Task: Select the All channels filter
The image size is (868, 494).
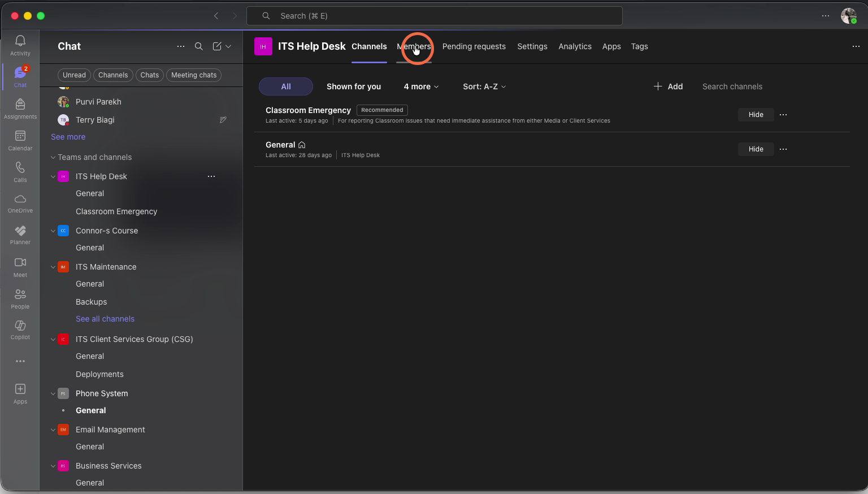Action: tap(286, 86)
